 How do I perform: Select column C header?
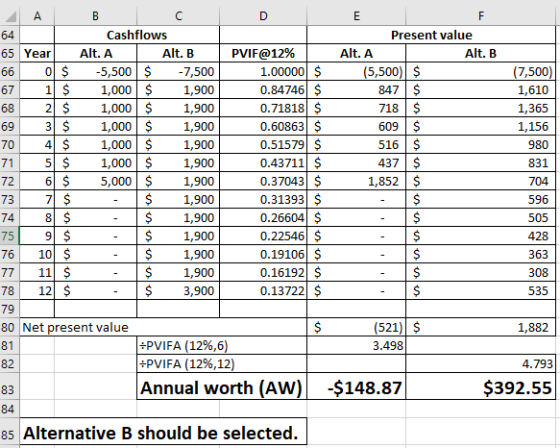point(178,16)
